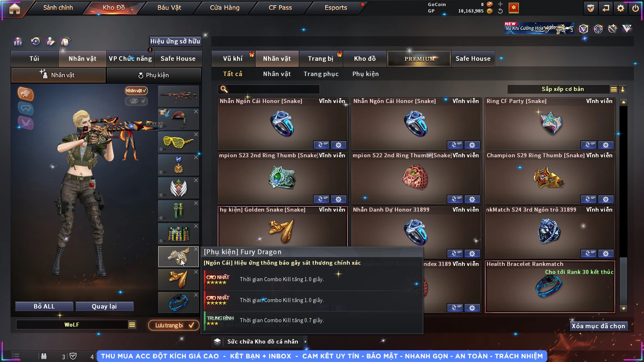Expand the WoLF preset list menu
The height and width of the screenshot is (362, 644).
point(132,325)
